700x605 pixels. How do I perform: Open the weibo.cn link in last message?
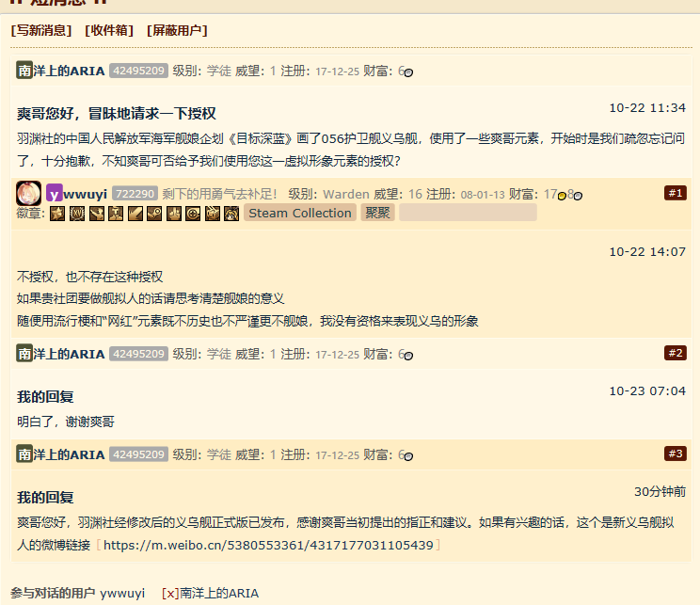coord(267,545)
